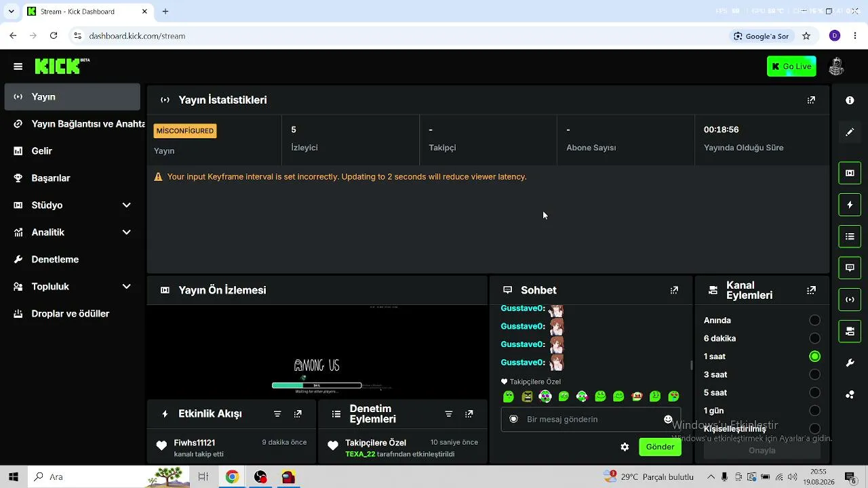Screen dimensions: 868x488
Task: Click the Bir mesaj gönderin input field
Action: click(x=590, y=420)
